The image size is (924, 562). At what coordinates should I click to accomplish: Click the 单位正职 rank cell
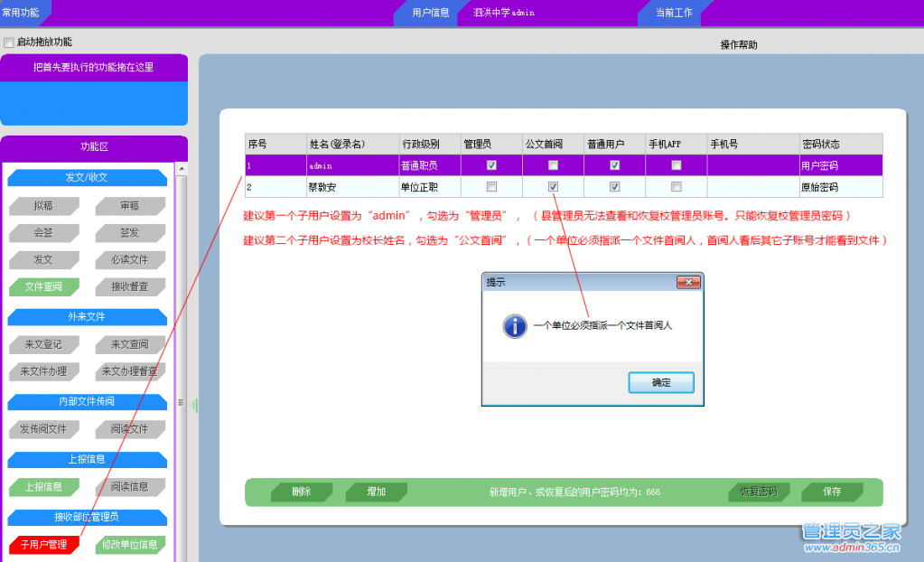pyautogui.click(x=430, y=187)
